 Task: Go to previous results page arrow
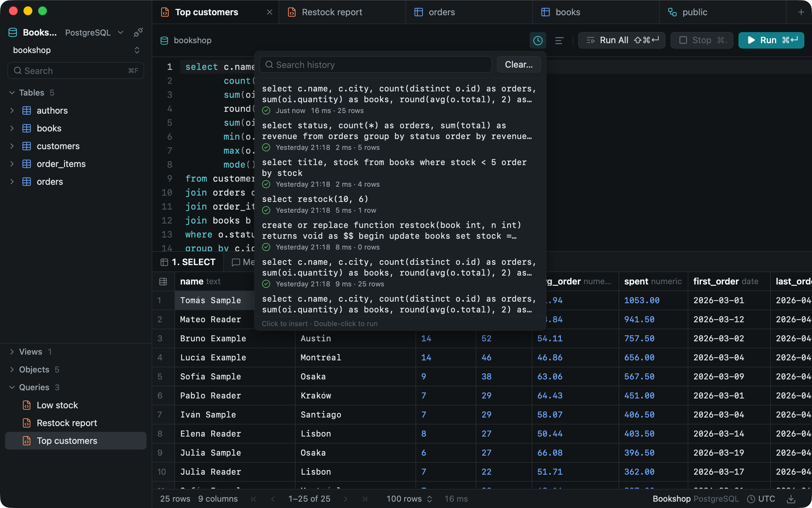(x=273, y=499)
